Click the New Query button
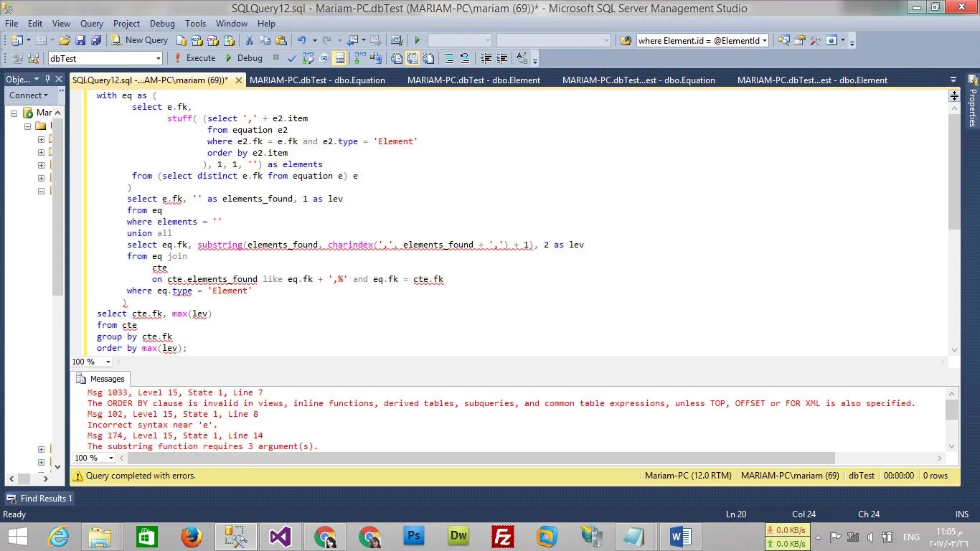Screen dimensions: 980x551 coord(140,40)
